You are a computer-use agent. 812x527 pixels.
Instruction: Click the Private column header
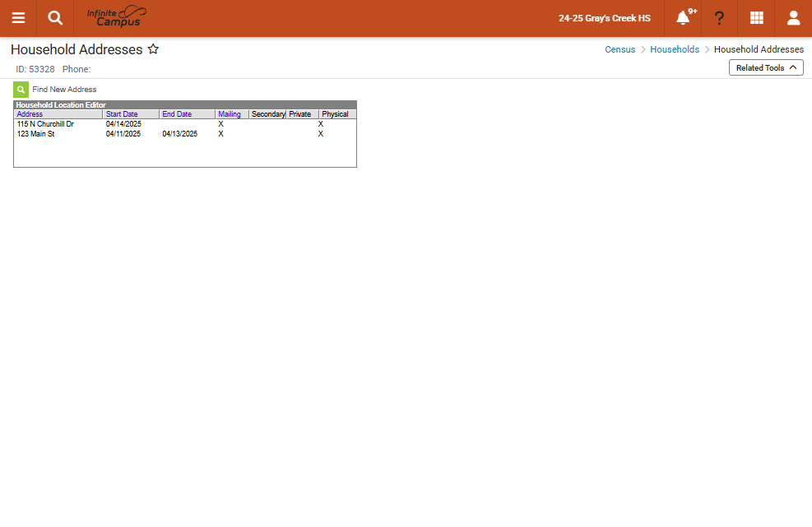[x=303, y=114]
